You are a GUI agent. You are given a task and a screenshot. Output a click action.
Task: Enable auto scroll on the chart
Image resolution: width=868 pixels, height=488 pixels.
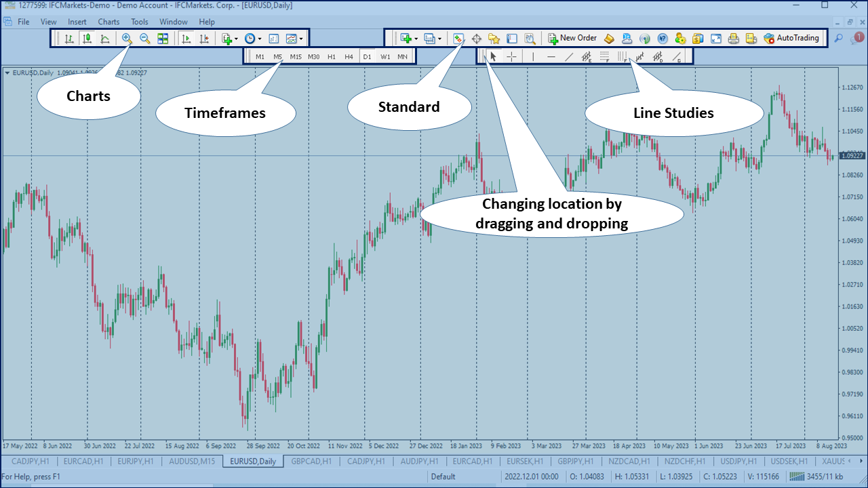coord(186,39)
